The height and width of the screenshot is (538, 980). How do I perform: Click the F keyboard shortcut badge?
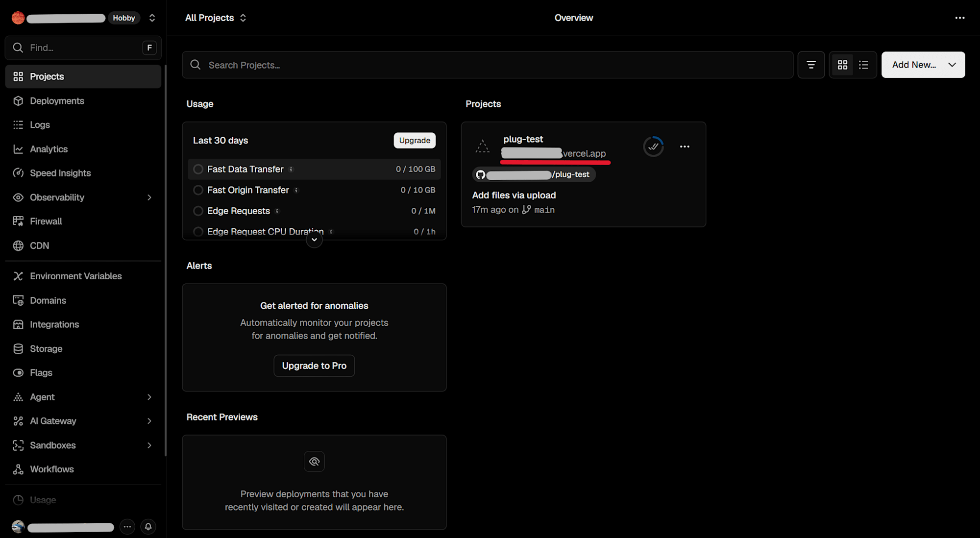pyautogui.click(x=149, y=48)
